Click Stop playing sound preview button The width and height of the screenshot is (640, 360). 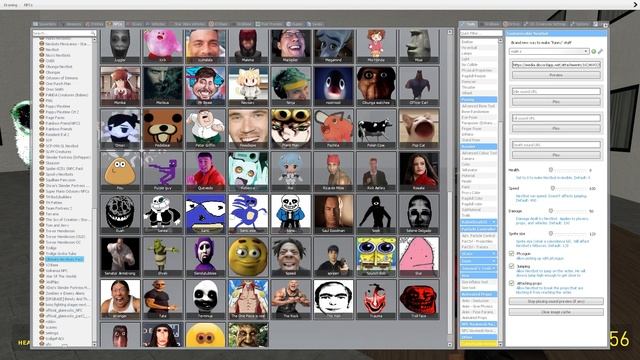click(x=556, y=301)
